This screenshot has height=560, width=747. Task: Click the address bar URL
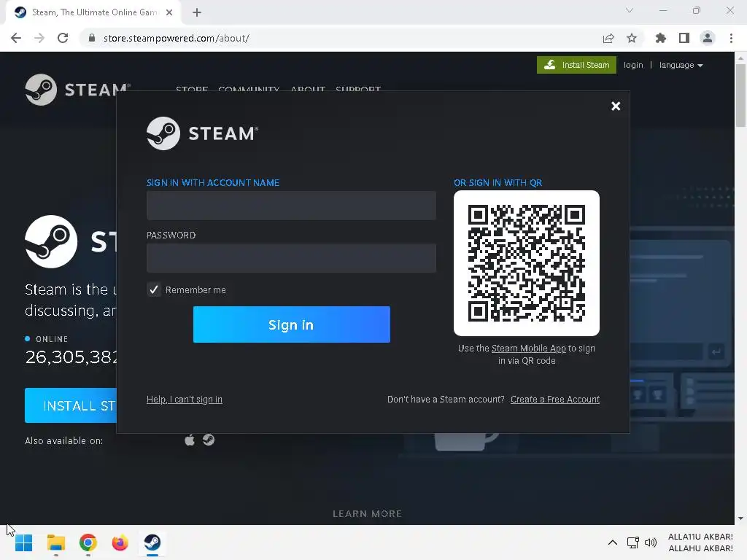point(177,38)
